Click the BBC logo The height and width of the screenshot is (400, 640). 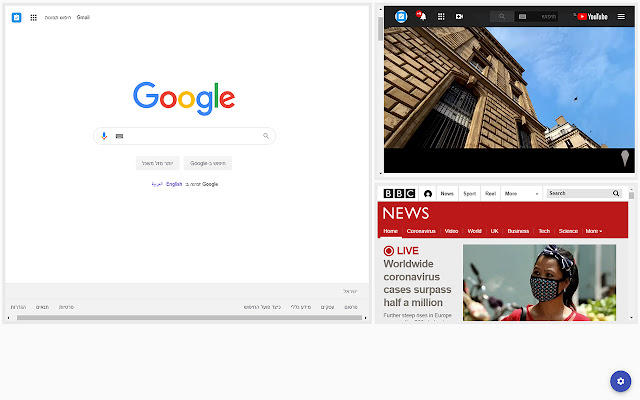(x=399, y=193)
